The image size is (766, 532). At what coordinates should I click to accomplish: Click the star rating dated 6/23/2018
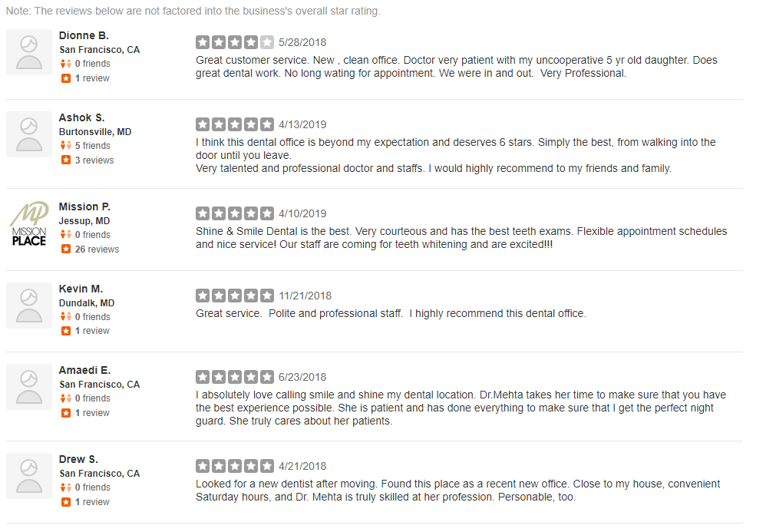235,377
